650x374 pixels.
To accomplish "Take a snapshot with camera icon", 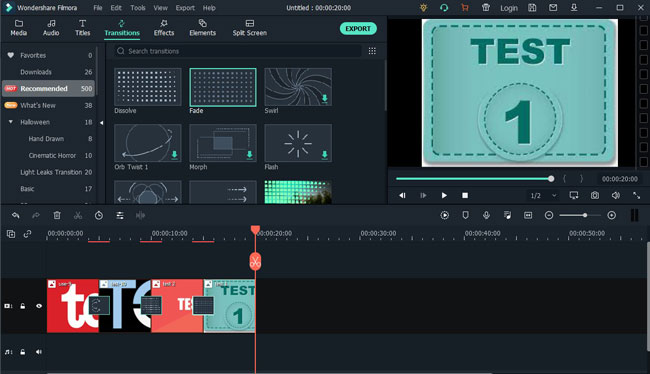I will coord(595,195).
